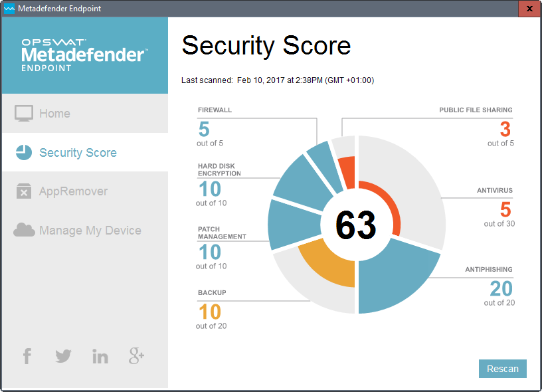The height and width of the screenshot is (392, 542).
Task: Click the OPSWAT Metadefender Endpoint logo
Action: [85, 55]
